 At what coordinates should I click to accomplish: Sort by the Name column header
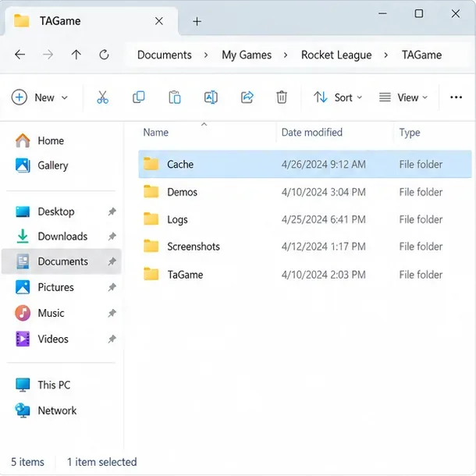156,133
